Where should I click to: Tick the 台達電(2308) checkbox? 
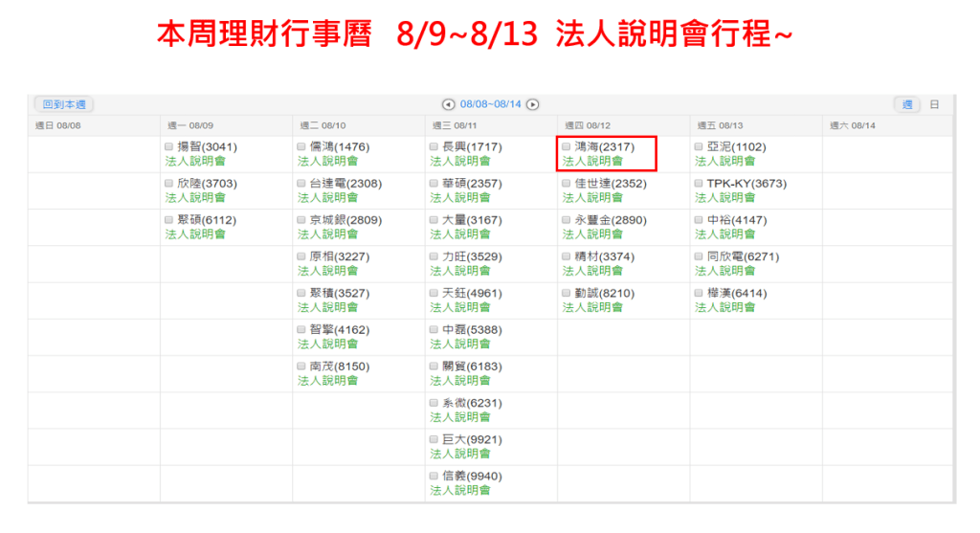[x=301, y=184]
